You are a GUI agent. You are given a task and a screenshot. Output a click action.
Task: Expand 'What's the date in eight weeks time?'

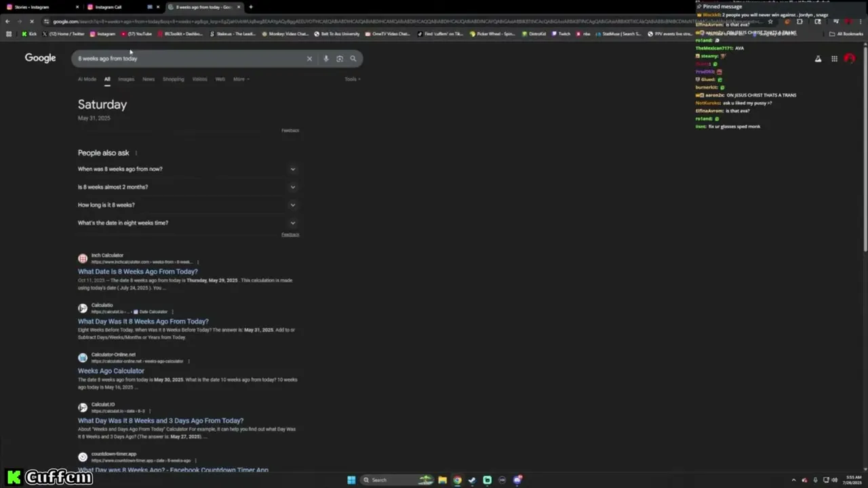coord(189,223)
